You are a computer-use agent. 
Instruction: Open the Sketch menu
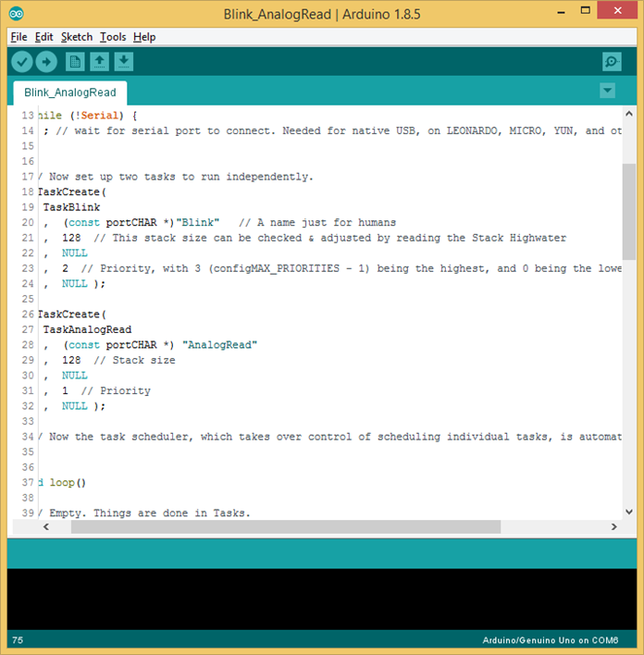tap(77, 37)
